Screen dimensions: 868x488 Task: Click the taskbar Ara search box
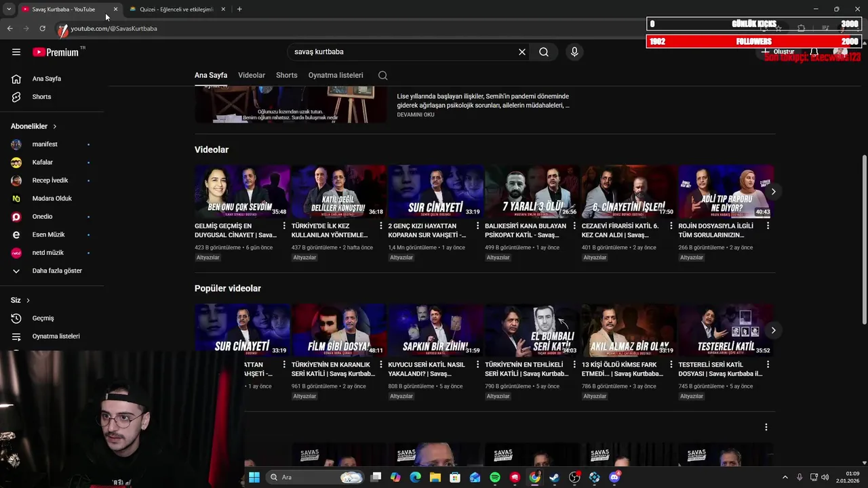click(316, 477)
